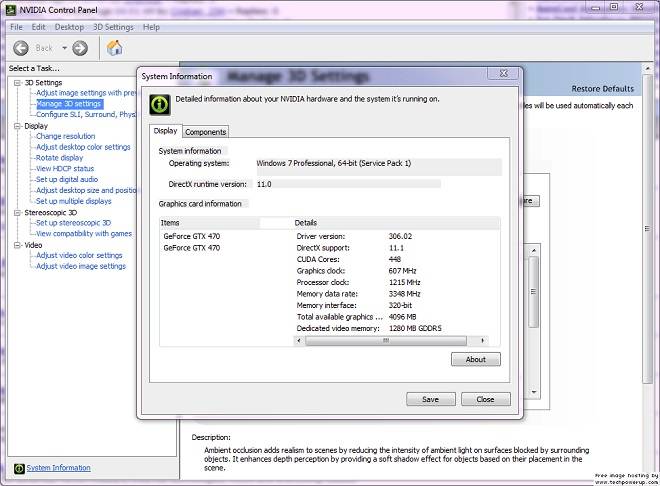Click the CUDA Cores value 448
The height and width of the screenshot is (486, 660).
pyautogui.click(x=395, y=259)
